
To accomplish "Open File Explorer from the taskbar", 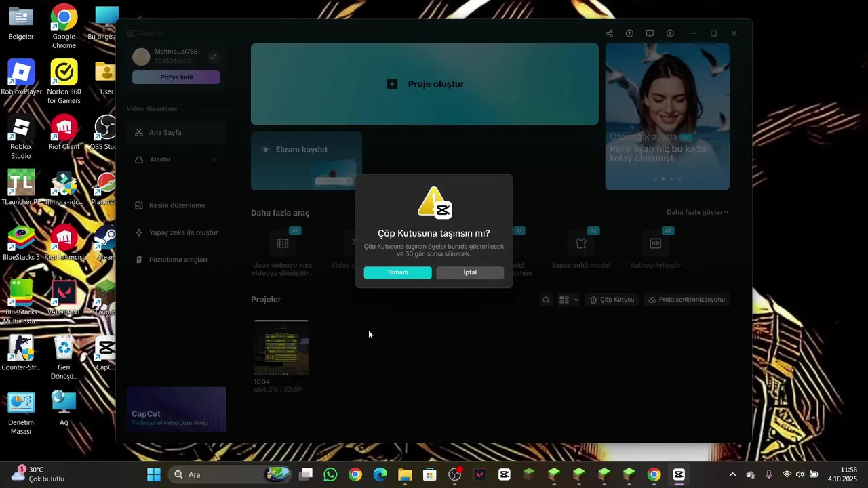I will (405, 474).
